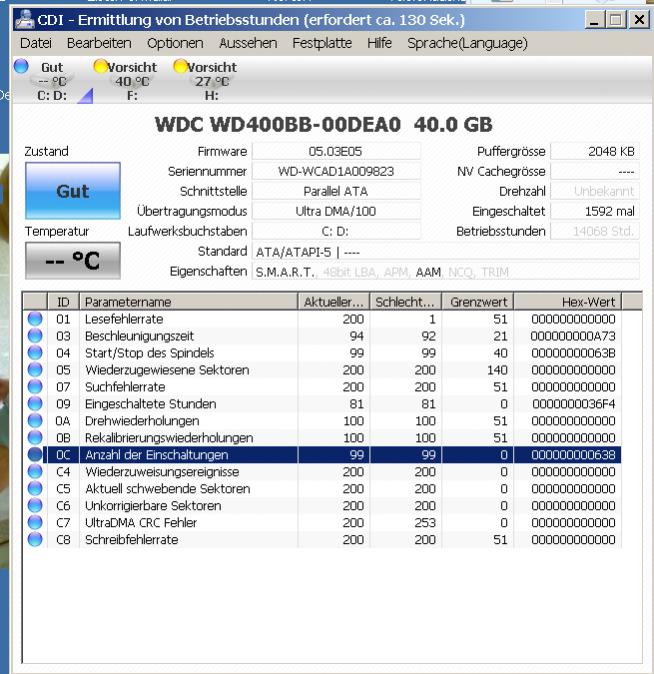Click the serial number WD-WCAD1A009823 field
The image size is (654, 674).
pyautogui.click(x=336, y=171)
